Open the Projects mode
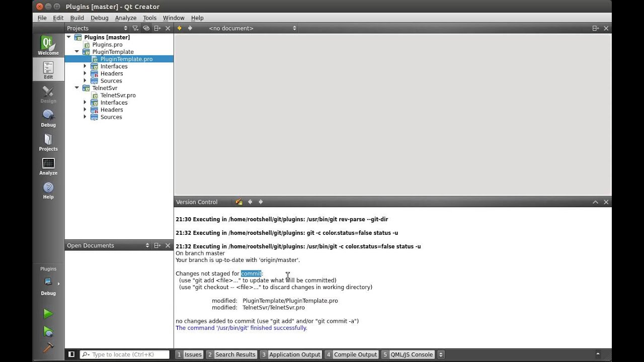Image resolution: width=644 pixels, height=362 pixels. click(x=48, y=142)
